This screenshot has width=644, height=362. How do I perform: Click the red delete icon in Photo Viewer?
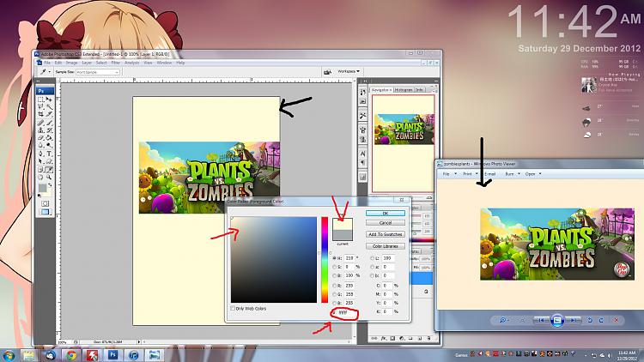click(616, 320)
